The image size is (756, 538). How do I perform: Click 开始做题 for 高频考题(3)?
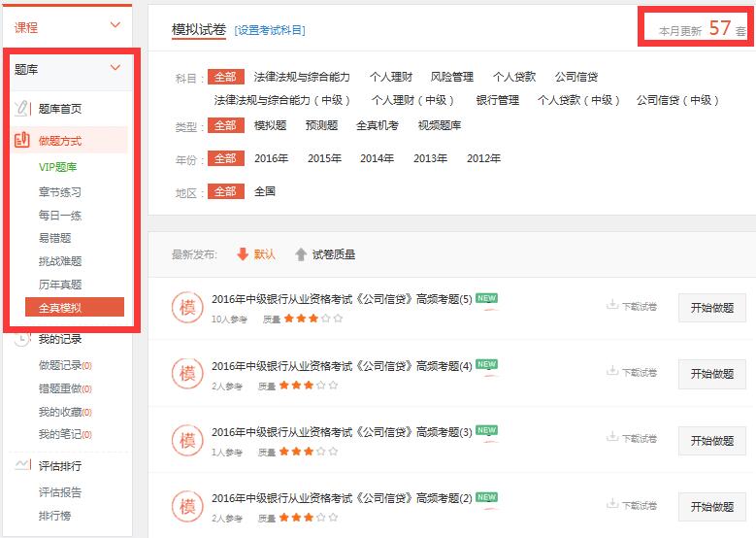point(712,441)
